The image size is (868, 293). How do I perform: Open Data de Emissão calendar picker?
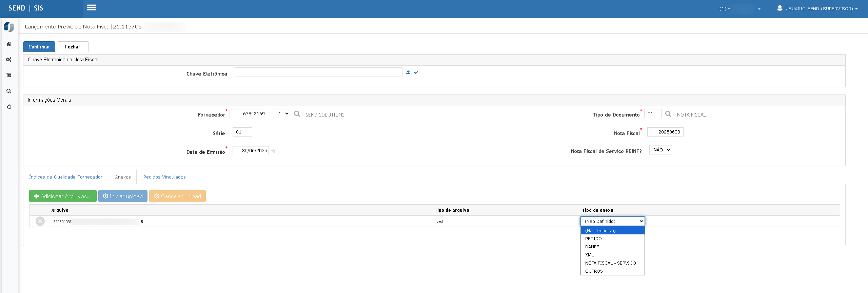(x=273, y=151)
